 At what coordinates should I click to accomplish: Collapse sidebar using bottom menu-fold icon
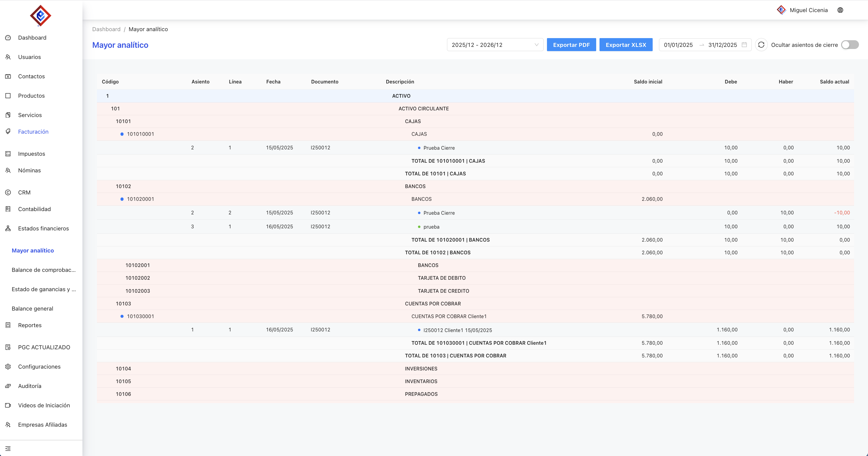8,448
